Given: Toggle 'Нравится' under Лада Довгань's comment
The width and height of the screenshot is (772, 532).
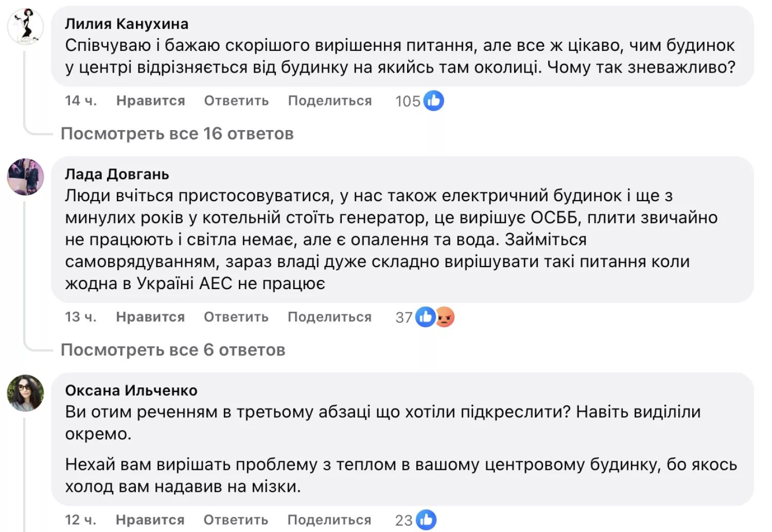Looking at the screenshot, I should tap(150, 317).
